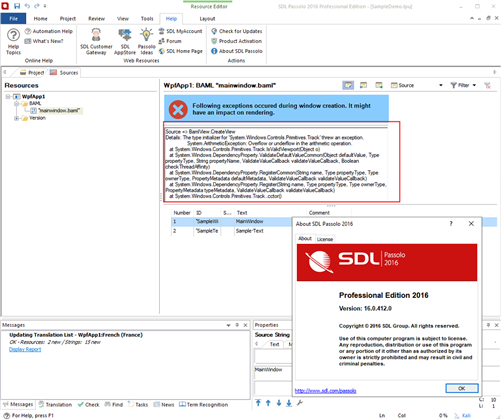Open the Filter dropdown arrow

474,85
